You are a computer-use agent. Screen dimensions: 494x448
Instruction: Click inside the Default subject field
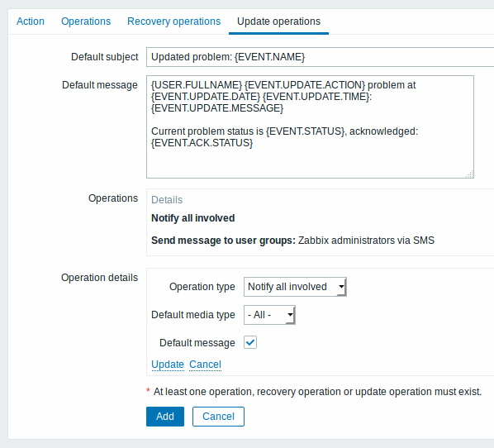pyautogui.click(x=320, y=57)
